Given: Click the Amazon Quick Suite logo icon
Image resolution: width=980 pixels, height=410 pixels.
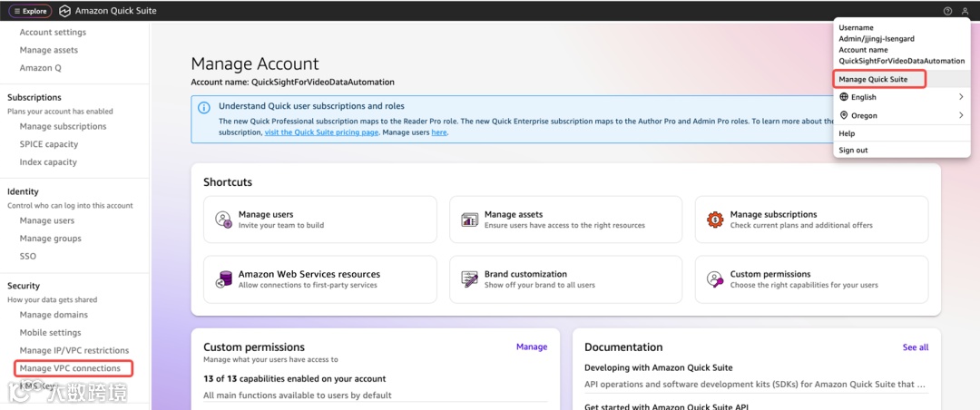Looking at the screenshot, I should click(x=64, y=11).
